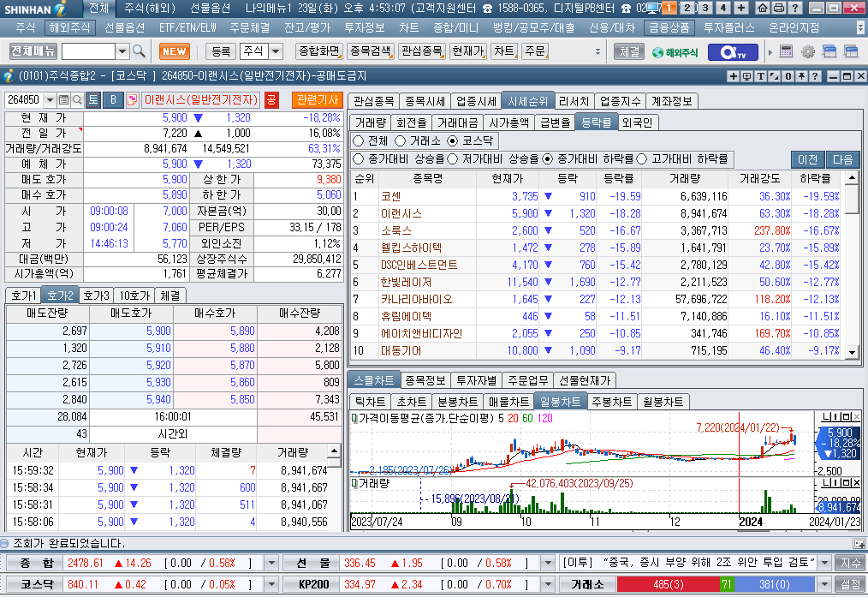Screen dimensions: 868x597
Task: Click the 전체메뉴 button
Action: pos(33,51)
